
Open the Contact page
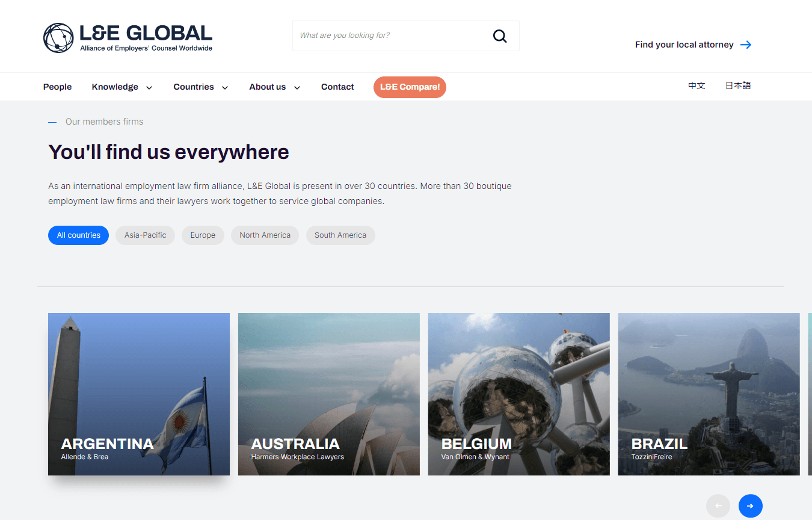337,87
